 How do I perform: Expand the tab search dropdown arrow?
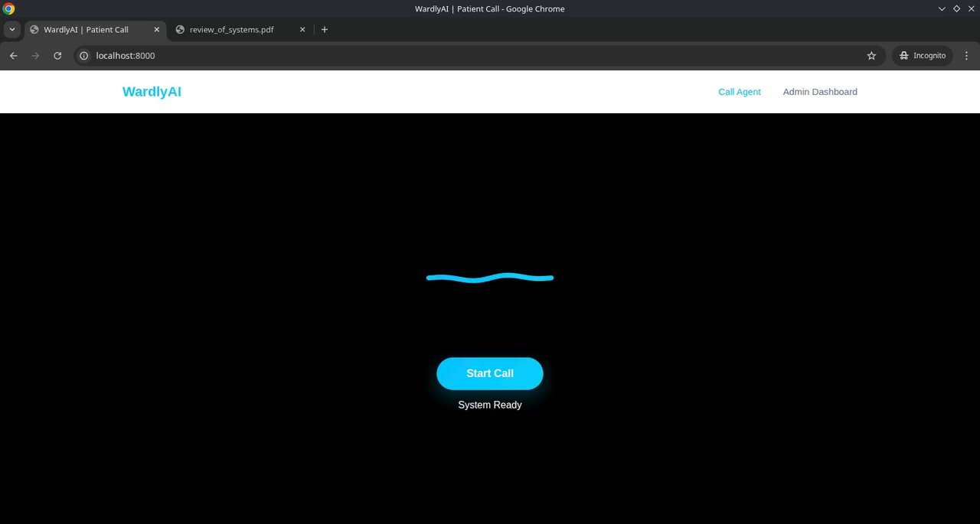click(x=12, y=30)
